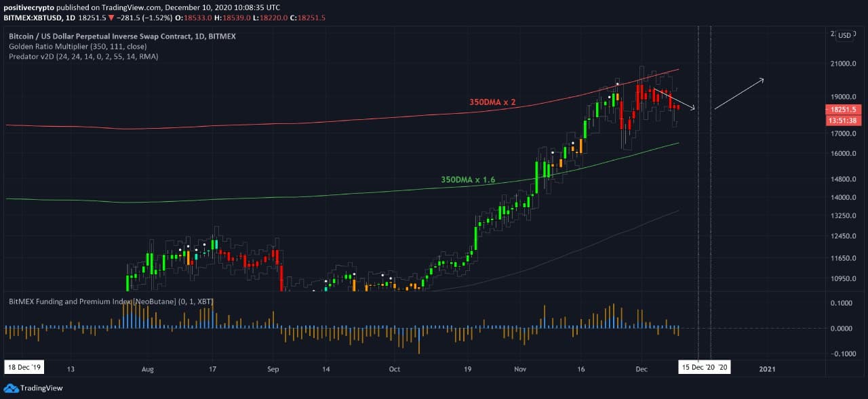Select the 18 Dec '19 date marker
The width and height of the screenshot is (868, 399).
point(24,368)
